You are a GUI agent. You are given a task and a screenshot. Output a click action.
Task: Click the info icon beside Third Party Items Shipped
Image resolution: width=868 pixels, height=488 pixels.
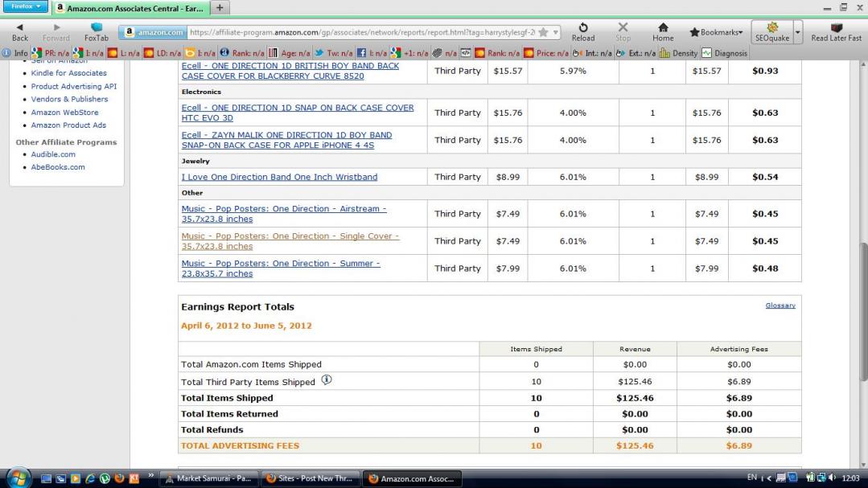[x=327, y=380]
